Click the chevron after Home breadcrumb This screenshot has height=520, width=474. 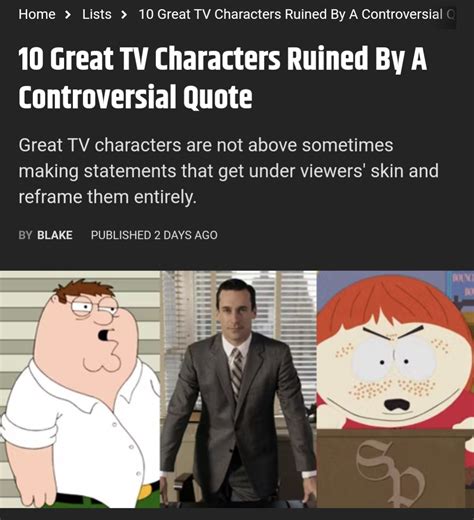68,15
